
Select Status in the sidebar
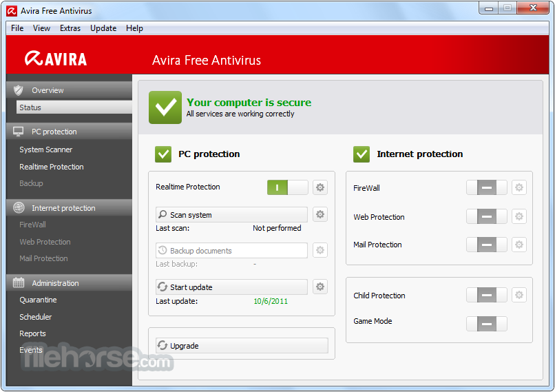pos(74,107)
